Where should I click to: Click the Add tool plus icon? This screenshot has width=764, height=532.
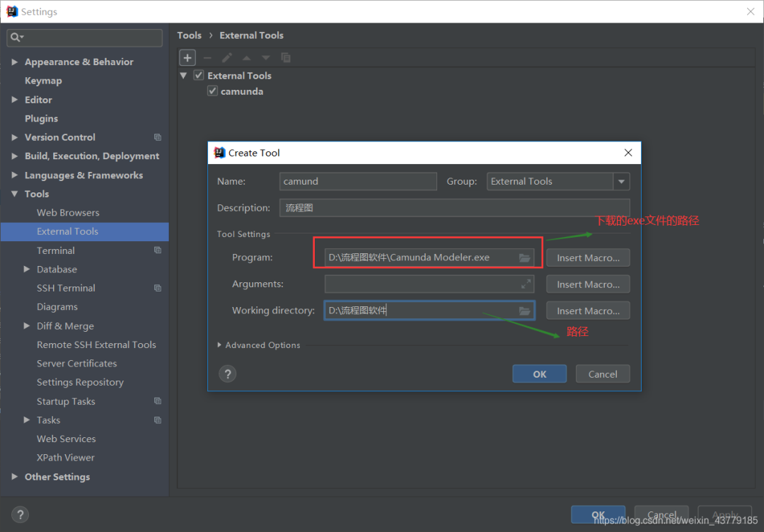click(x=187, y=57)
